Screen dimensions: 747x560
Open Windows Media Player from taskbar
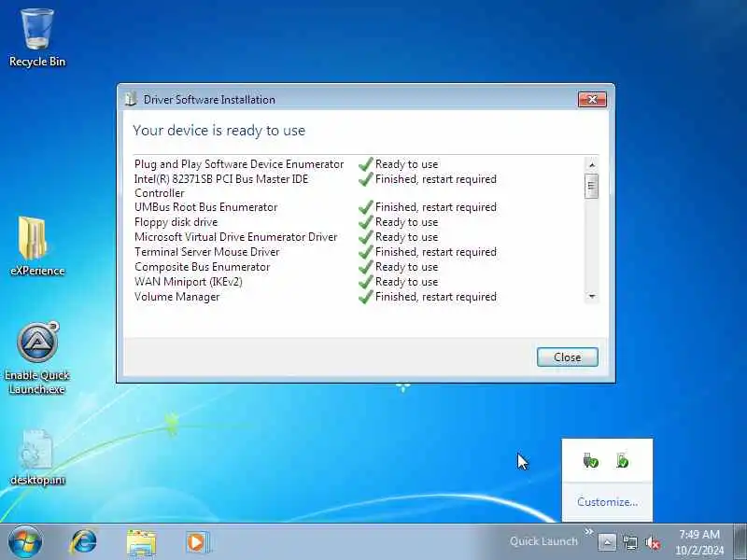pyautogui.click(x=197, y=542)
